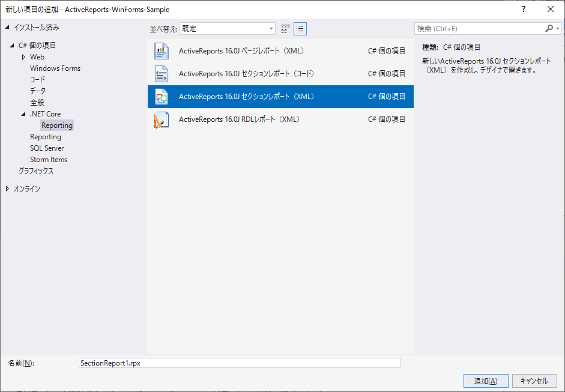This screenshot has height=392, width=565.
Task: Click the help question mark button
Action: [524, 10]
